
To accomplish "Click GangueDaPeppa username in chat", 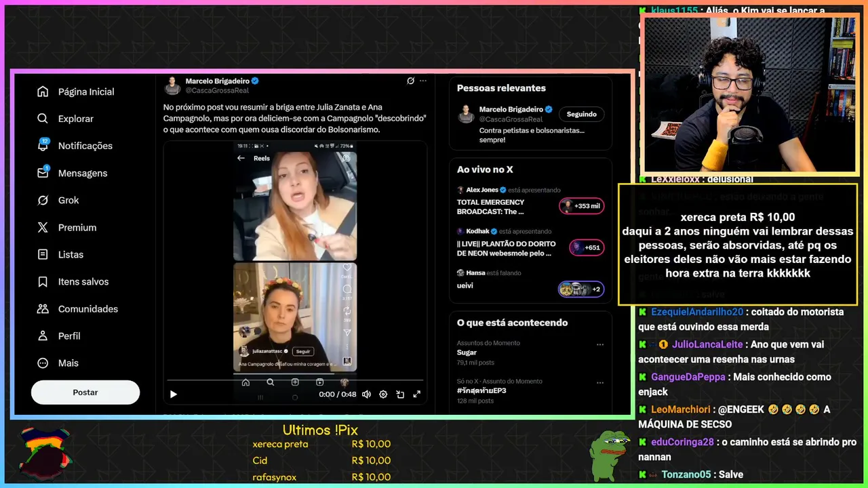I will pos(688,377).
